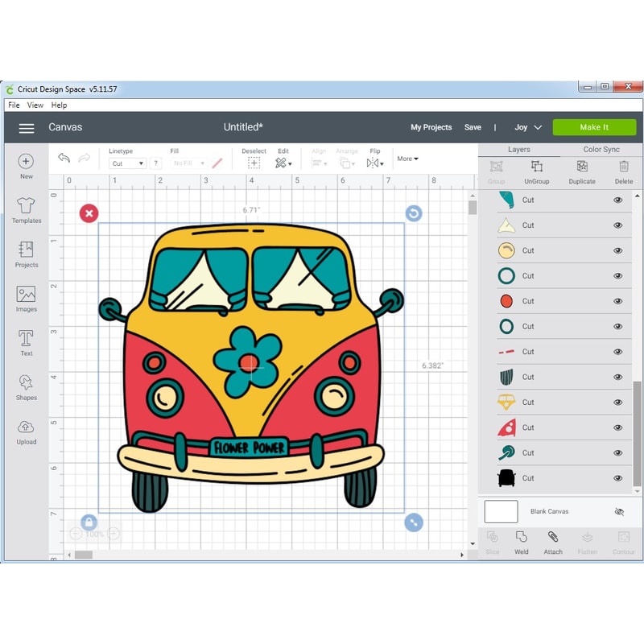Toggle visibility of black van silhouette layer
Viewport: 644px width, 644px height.
coord(618,478)
